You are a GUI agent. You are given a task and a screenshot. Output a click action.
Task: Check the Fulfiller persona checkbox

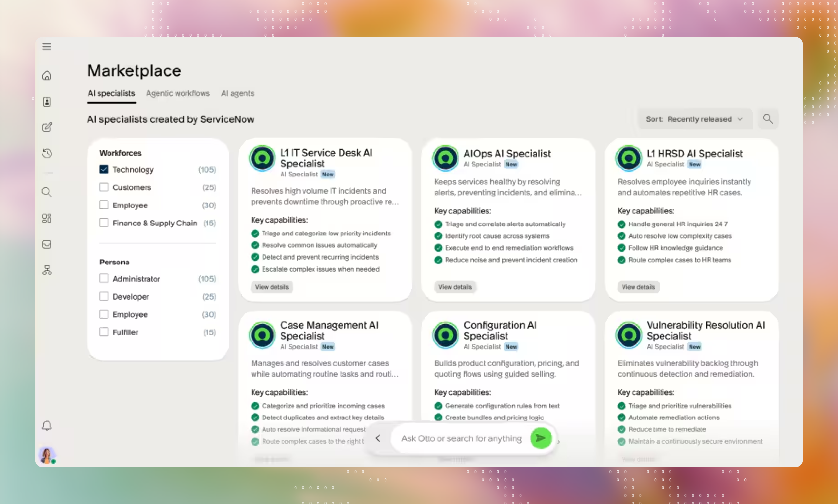pyautogui.click(x=104, y=332)
